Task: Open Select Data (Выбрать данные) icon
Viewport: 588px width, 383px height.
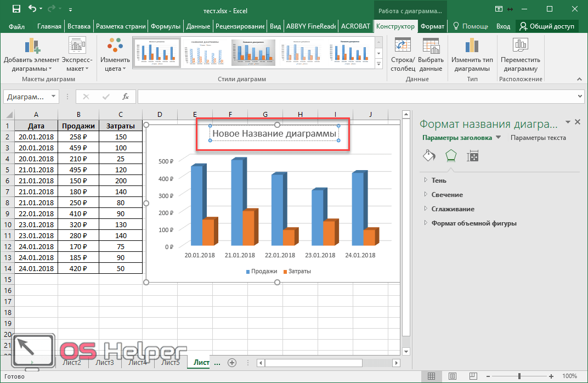Action: (x=431, y=47)
